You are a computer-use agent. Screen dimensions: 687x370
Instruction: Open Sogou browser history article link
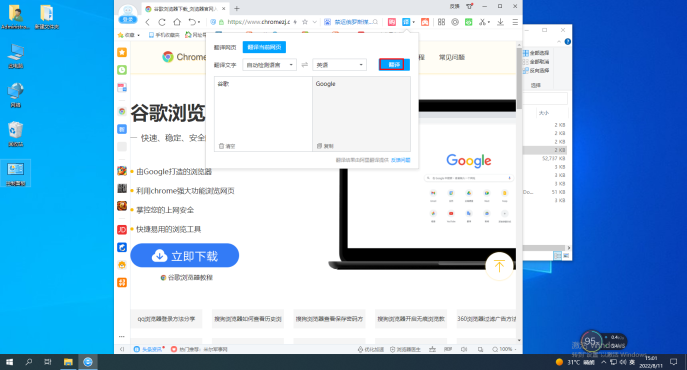tap(248, 319)
